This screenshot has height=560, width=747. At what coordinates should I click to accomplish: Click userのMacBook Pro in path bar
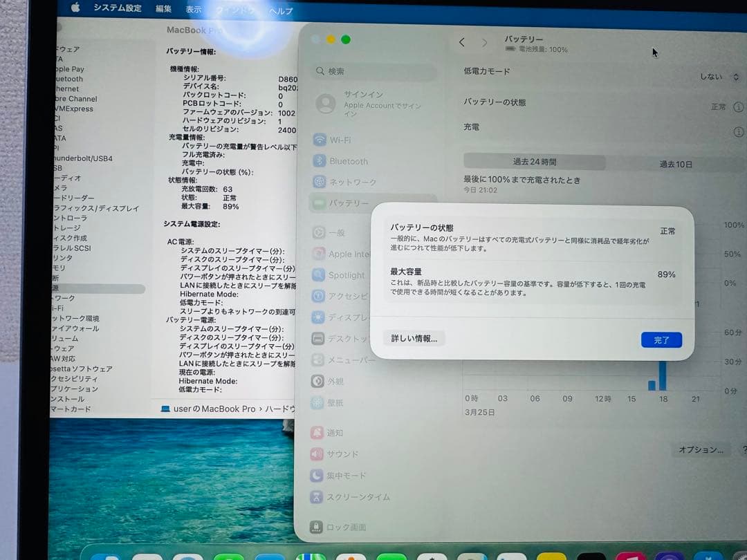(208, 409)
